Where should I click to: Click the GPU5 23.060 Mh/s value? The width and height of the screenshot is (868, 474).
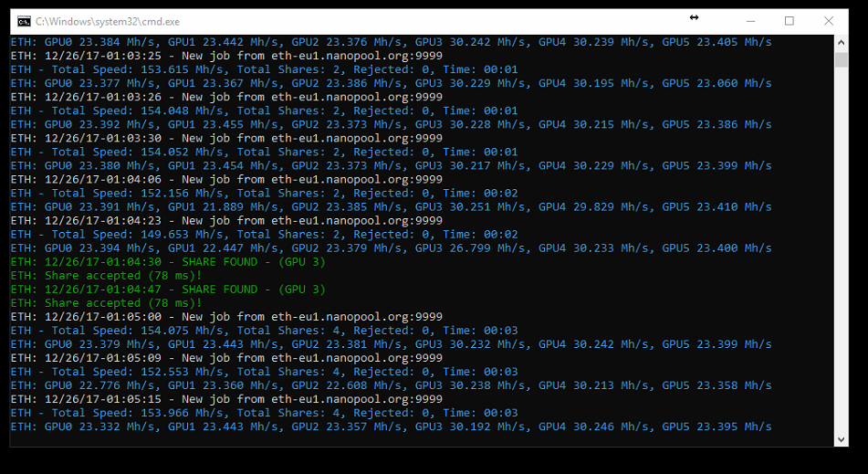click(716, 83)
